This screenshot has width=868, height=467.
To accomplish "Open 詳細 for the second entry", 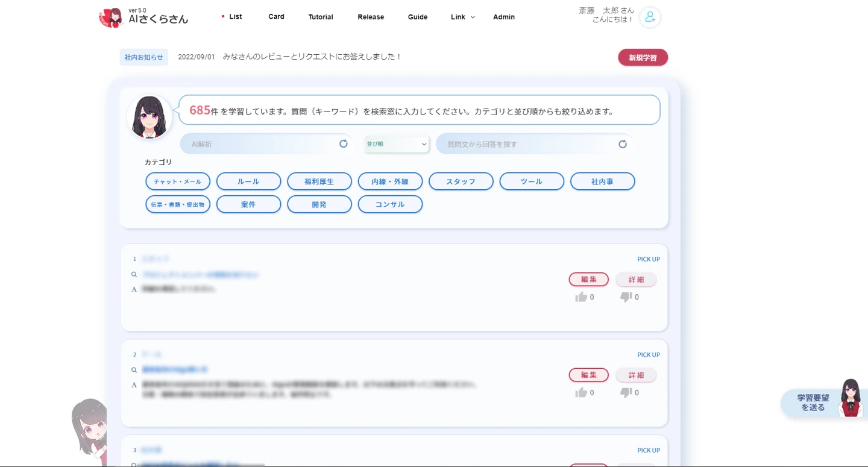I will point(636,375).
